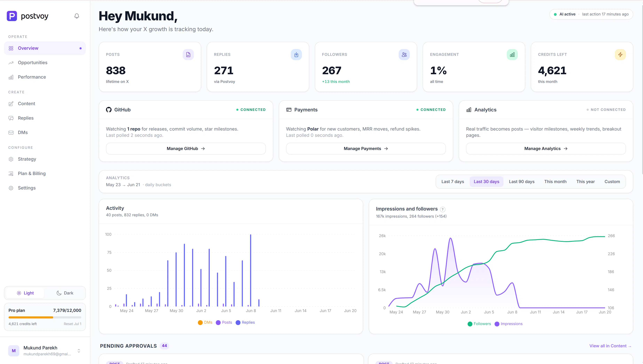Click the Payments credit card icon

[289, 110]
